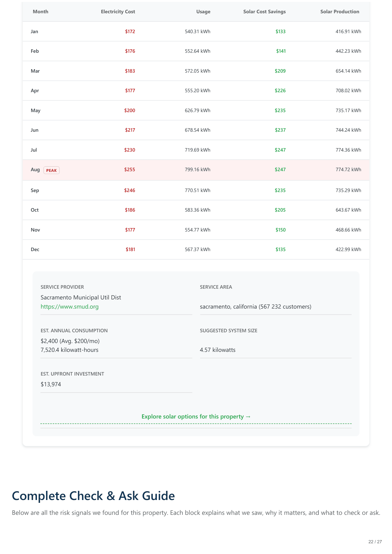Click the Sacramento Municipal Util Dist provider name

click(x=81, y=298)
